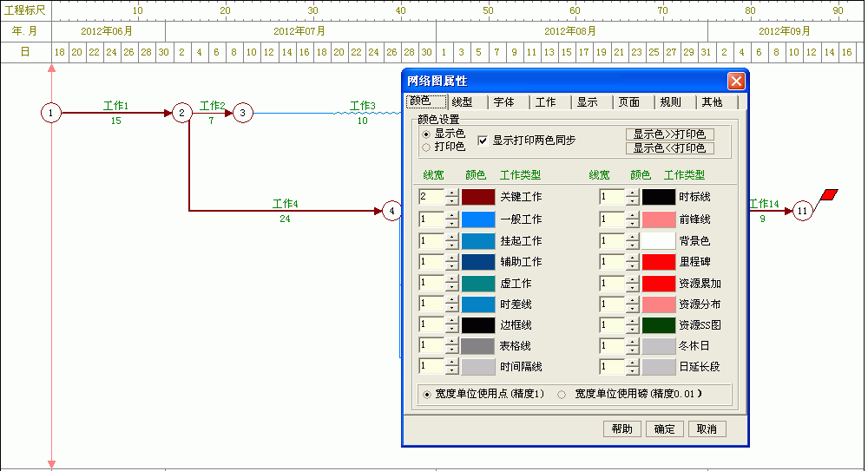The image size is (868, 471).
Task: Click the 工作4 arrow label
Action: pyautogui.click(x=285, y=204)
